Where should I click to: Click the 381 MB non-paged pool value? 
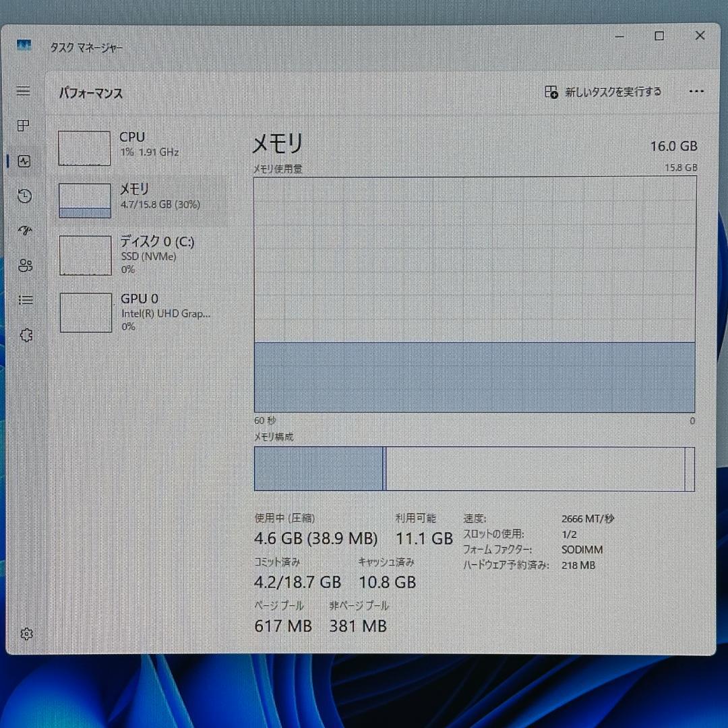pos(358,626)
